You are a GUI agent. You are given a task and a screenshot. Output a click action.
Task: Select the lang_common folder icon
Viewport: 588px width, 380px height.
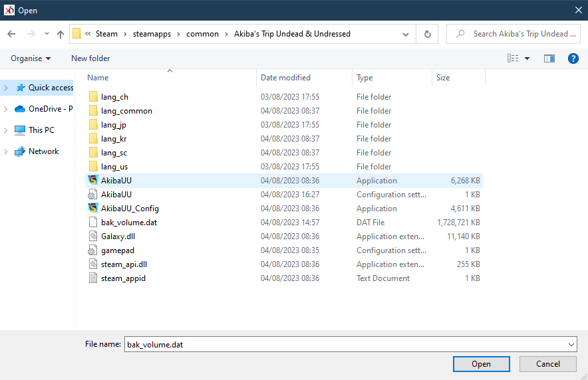(93, 110)
